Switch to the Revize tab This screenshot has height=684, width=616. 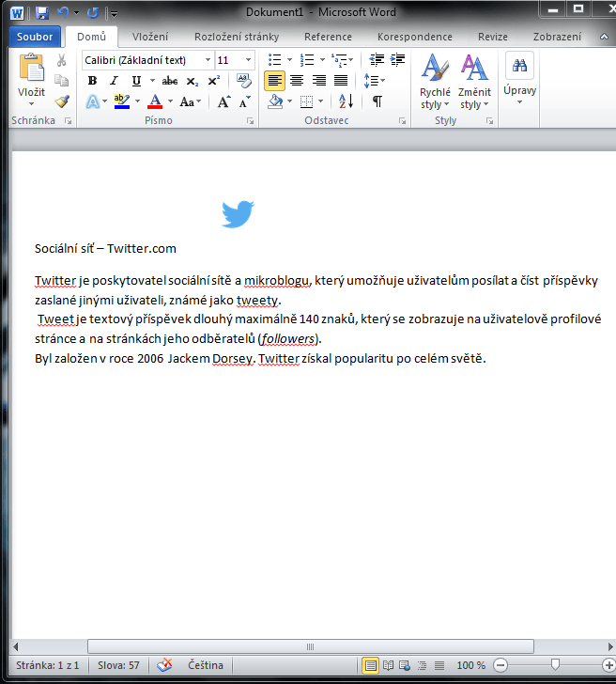click(493, 37)
